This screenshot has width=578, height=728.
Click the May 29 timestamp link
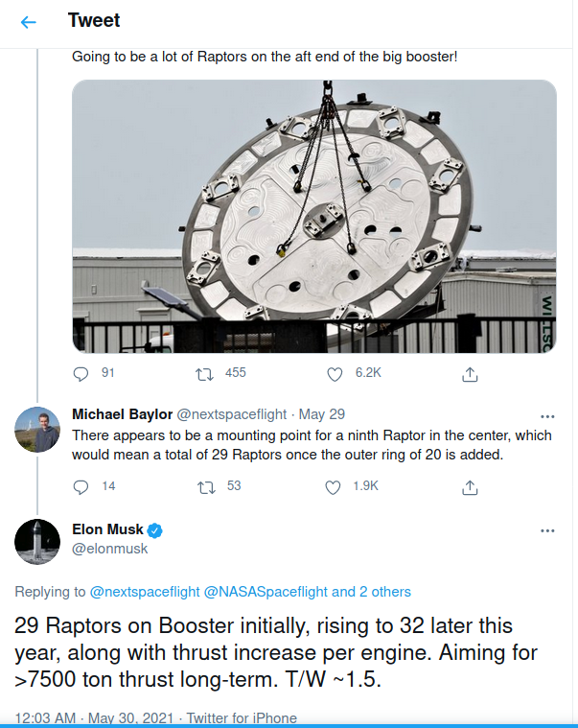pos(322,415)
